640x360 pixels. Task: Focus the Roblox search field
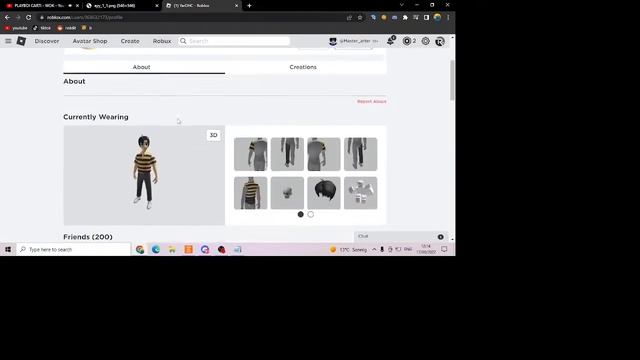[234, 41]
